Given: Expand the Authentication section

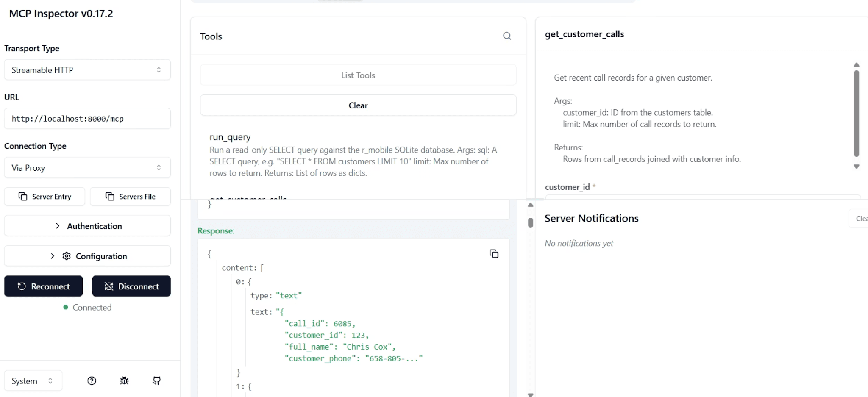Looking at the screenshot, I should 87,226.
